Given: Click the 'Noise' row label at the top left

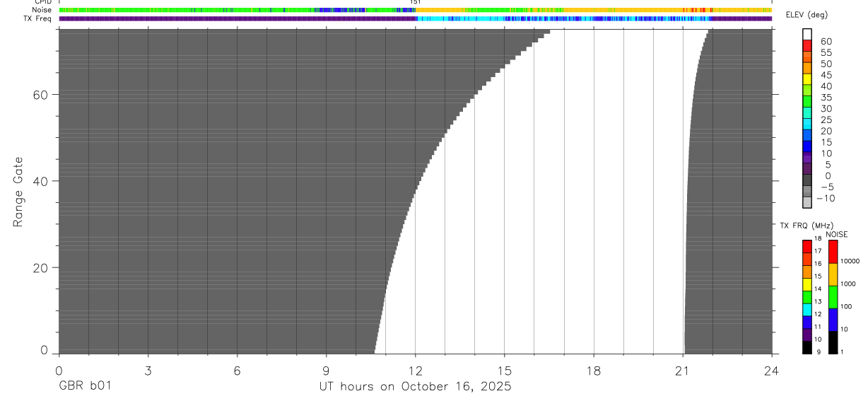Looking at the screenshot, I should coord(41,10).
